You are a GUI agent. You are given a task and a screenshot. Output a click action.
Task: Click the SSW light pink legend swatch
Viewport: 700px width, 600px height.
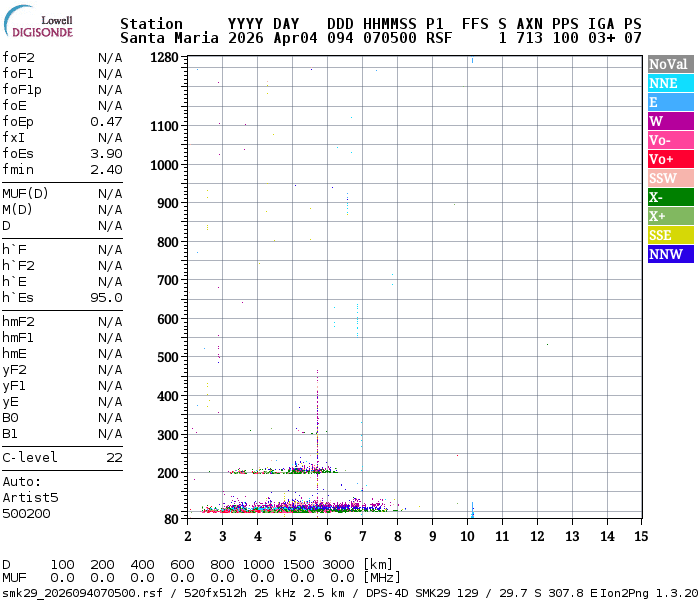click(669, 178)
